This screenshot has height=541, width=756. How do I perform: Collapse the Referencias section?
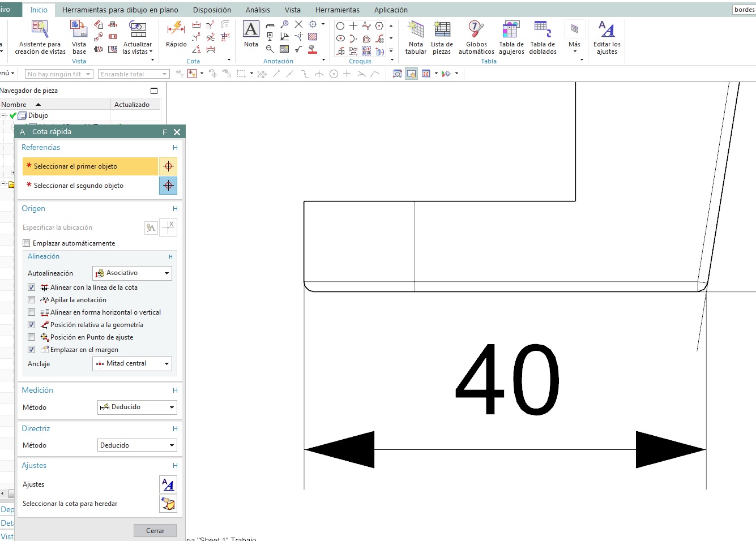[x=175, y=147]
